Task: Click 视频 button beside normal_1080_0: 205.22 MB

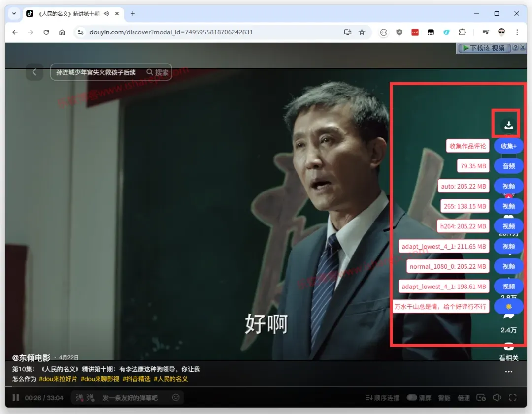Action: [x=508, y=266]
